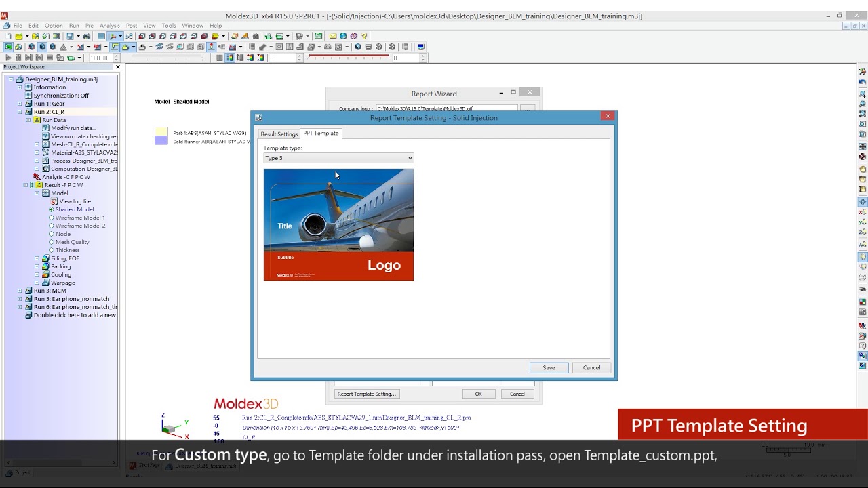Click the green spreadsheet toolbar icon
The image size is (868, 488).
[318, 36]
